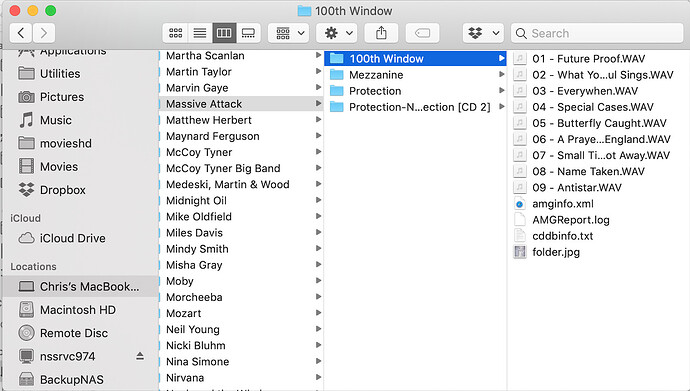Select the folder.jpg image file

[x=598, y=252]
